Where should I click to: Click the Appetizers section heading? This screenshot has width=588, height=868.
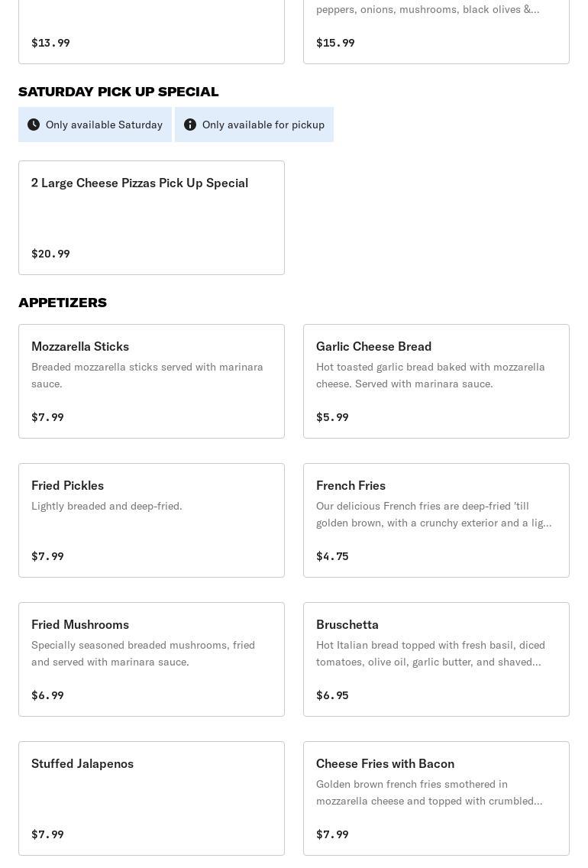click(63, 303)
